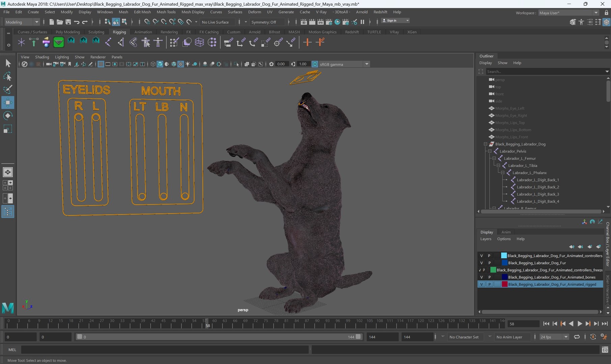Toggle visibility V of the Animated_bones layer
The width and height of the screenshot is (611, 364).
481,277
